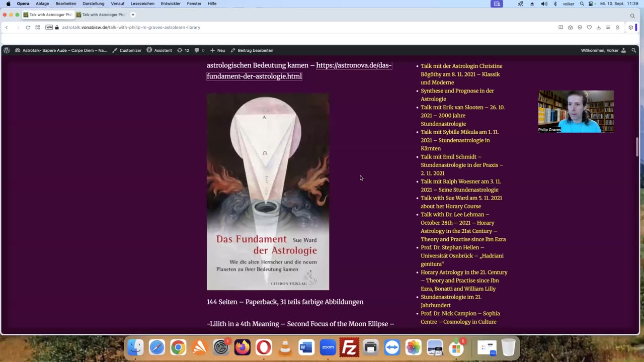Screen dimensions: 644x362
Task: Click 'Beitrag bearbeiten' edit post link
Action: click(252, 50)
